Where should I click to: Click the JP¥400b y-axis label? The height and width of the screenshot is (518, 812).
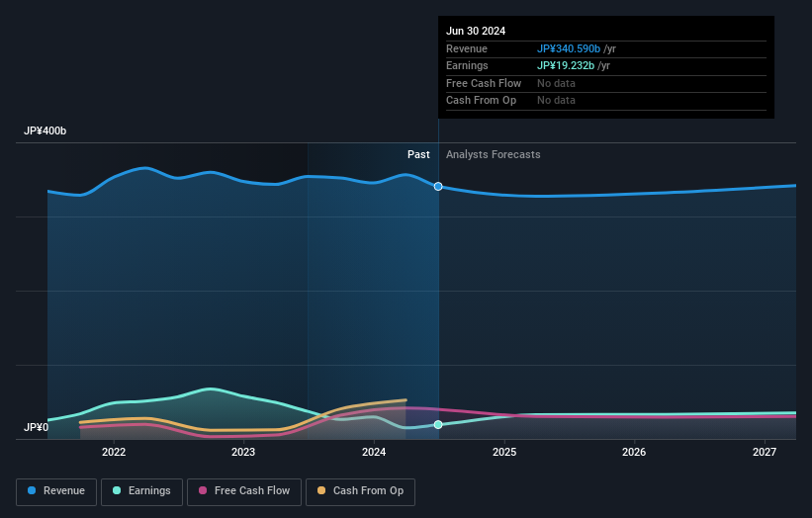[45, 130]
